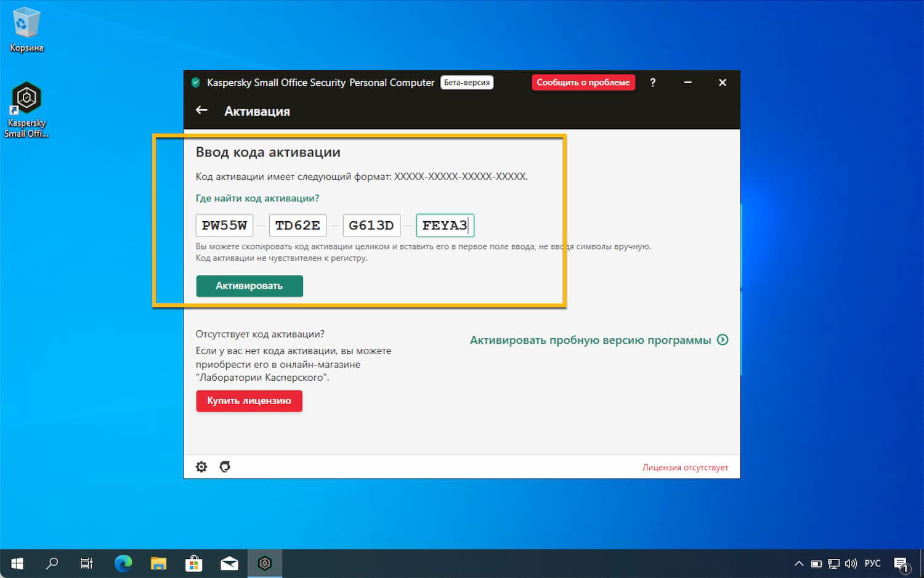Open Kaspersky Small Office desktop shortcut
The image size is (924, 578).
point(26,110)
